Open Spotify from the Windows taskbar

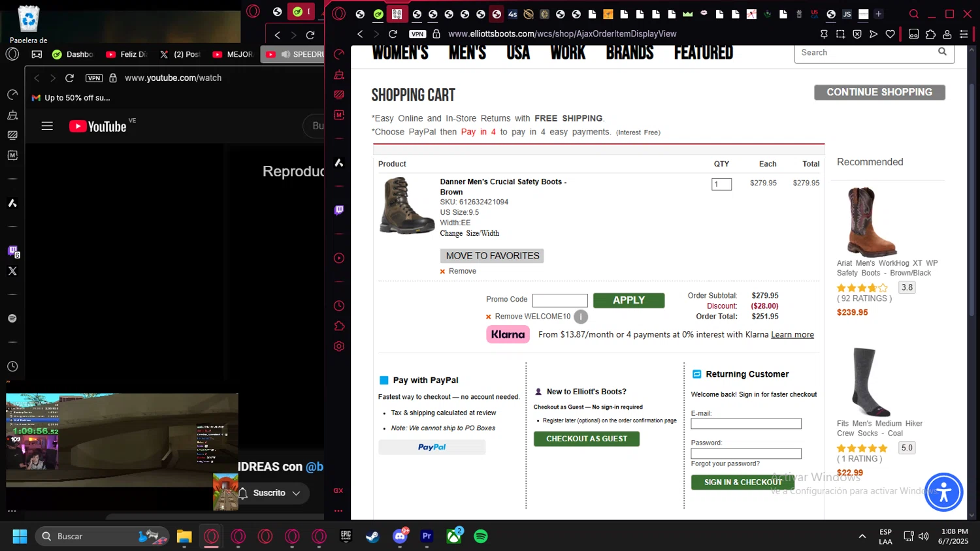click(481, 536)
